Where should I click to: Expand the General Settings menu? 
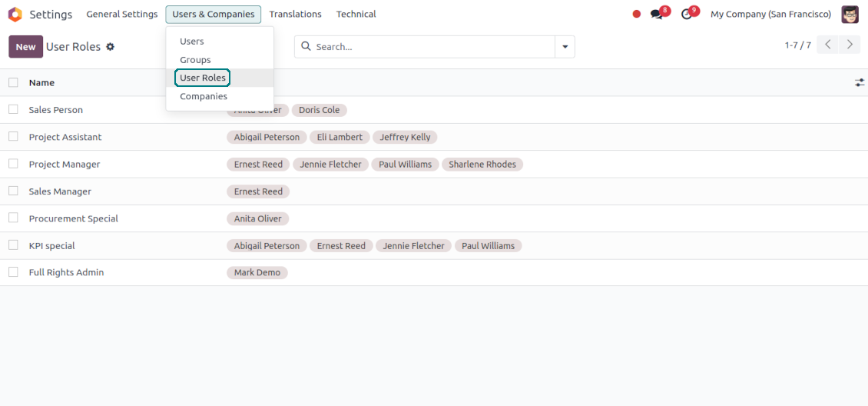(x=121, y=15)
